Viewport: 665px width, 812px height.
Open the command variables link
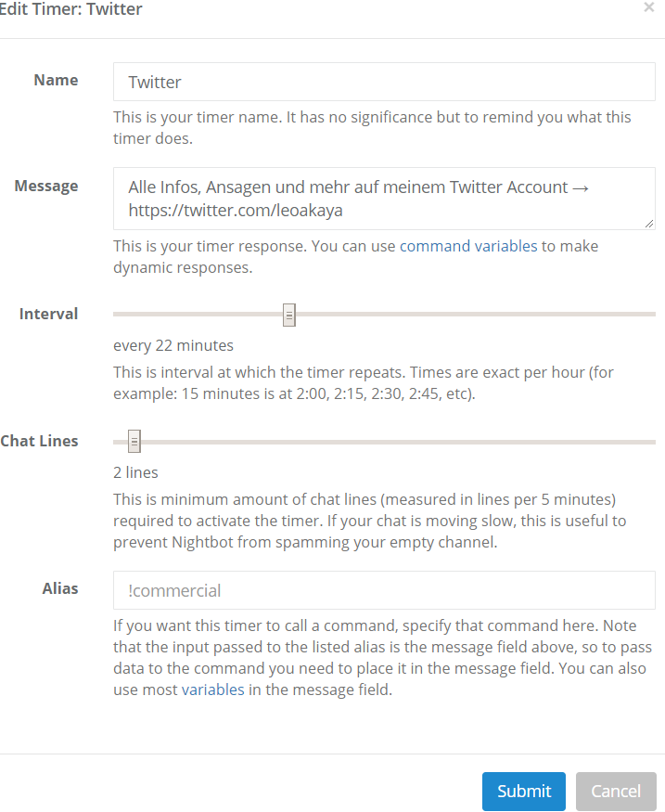point(468,247)
